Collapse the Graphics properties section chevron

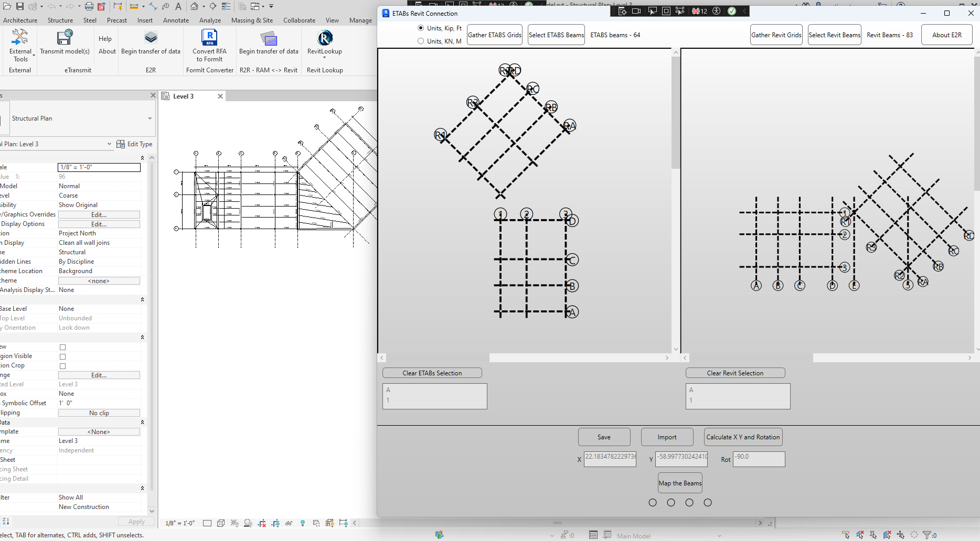pyautogui.click(x=142, y=158)
